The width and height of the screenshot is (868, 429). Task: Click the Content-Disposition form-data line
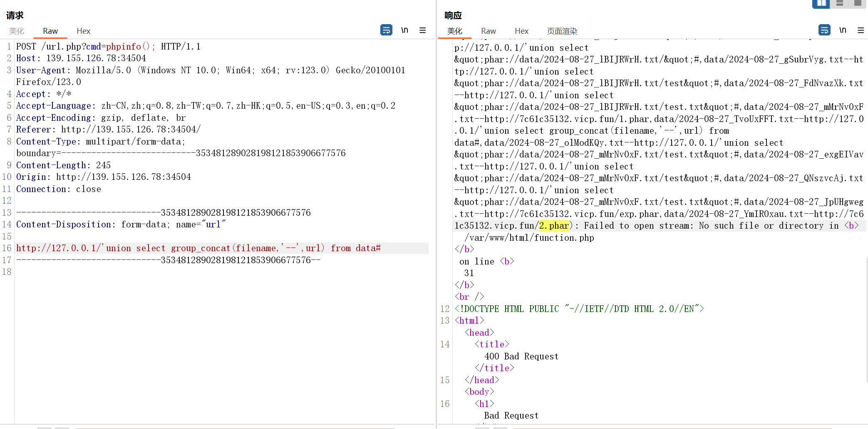click(121, 224)
